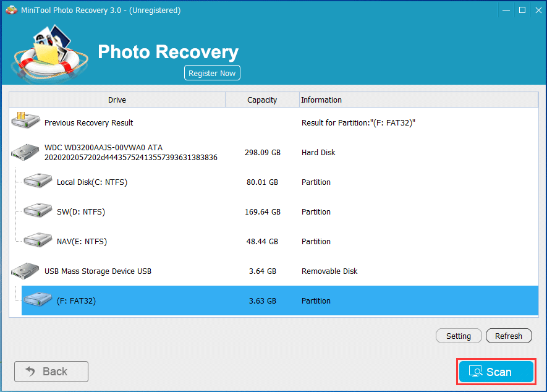This screenshot has width=547, height=392.
Task: Click the Local Disk C partition icon
Action: pos(38,182)
